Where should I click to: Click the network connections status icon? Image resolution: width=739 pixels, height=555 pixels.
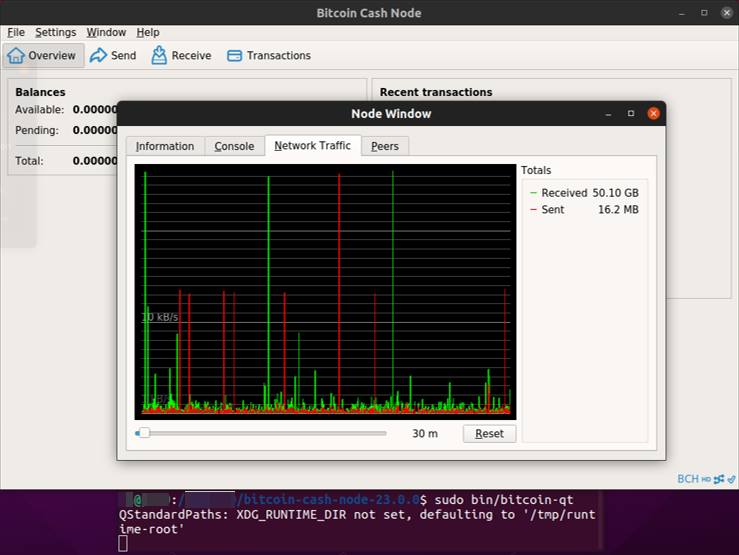pyautogui.click(x=718, y=480)
